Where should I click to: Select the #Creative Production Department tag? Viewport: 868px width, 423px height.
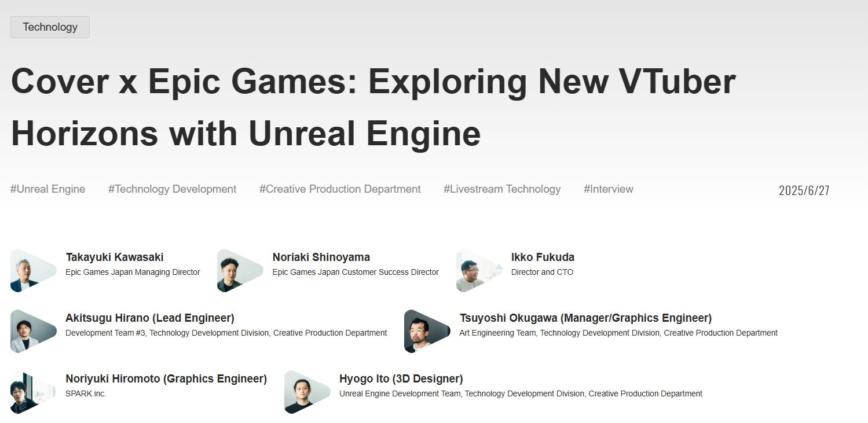[340, 189]
